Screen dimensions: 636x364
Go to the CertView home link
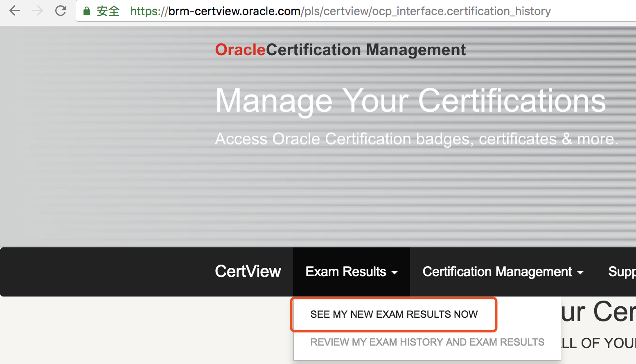click(248, 272)
